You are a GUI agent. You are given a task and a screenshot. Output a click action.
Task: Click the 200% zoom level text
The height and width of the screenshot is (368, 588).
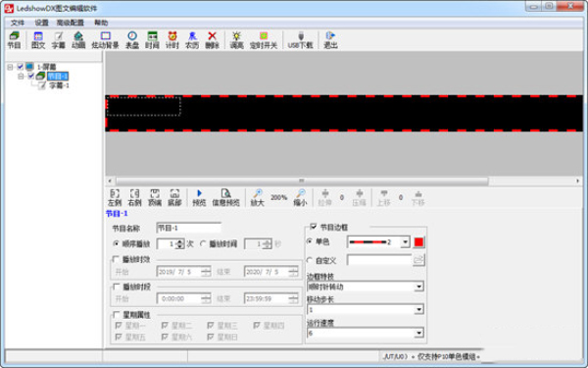coord(278,197)
